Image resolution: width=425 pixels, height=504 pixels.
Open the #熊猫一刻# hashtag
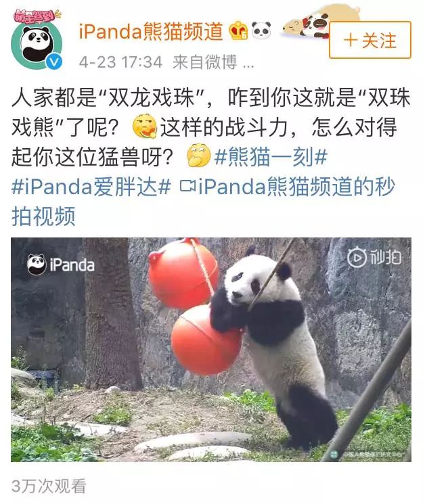[271, 156]
